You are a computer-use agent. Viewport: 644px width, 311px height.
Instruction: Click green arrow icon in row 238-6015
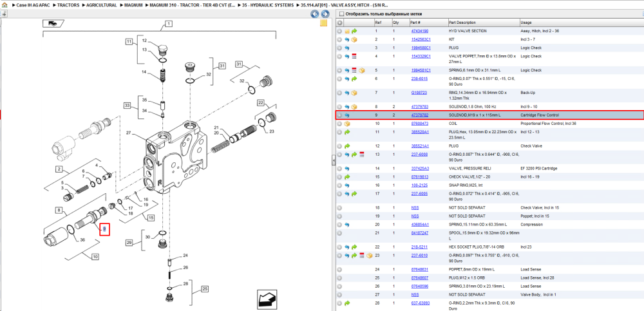[x=354, y=79]
